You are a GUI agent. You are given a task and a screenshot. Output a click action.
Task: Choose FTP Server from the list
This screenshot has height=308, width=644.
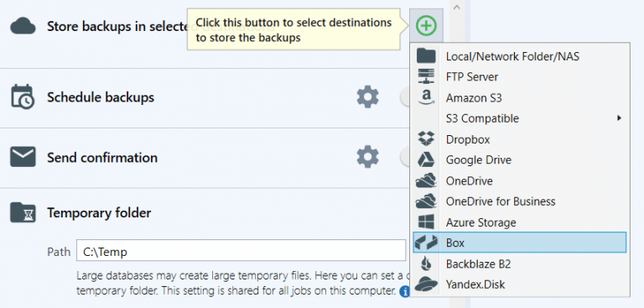[x=520, y=77]
